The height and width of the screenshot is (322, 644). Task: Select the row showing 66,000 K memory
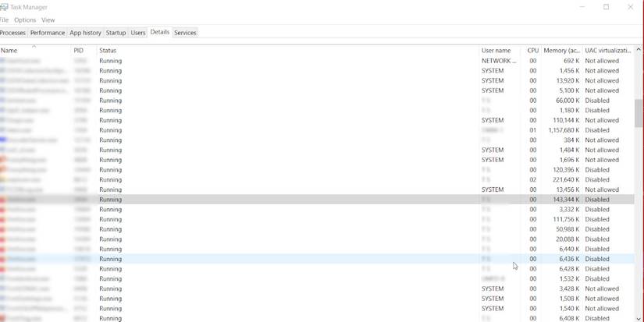[317, 100]
